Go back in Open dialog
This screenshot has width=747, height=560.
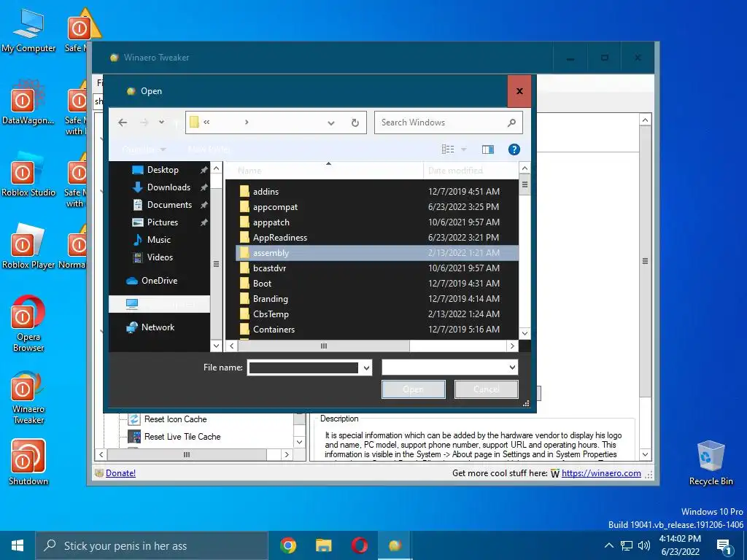pos(123,122)
